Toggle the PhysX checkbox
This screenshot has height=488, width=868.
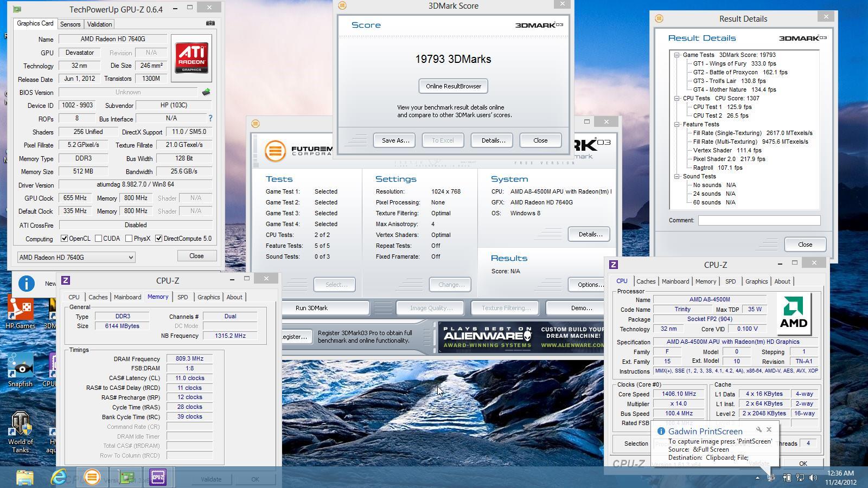(x=129, y=239)
